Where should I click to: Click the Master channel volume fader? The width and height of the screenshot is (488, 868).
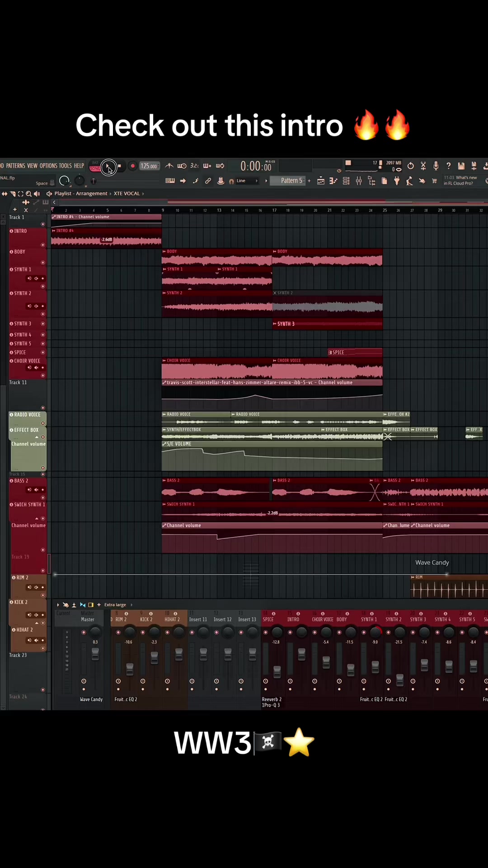click(95, 654)
